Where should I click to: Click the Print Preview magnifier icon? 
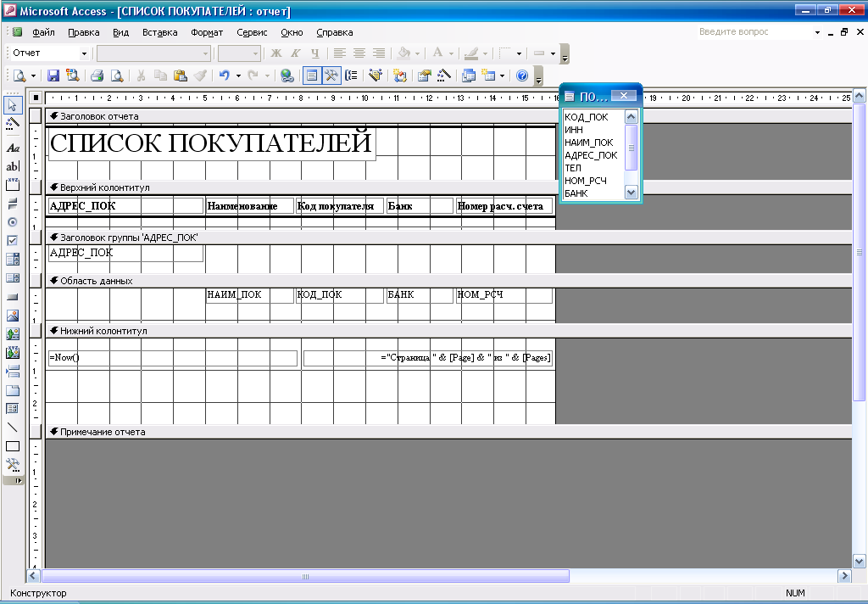(117, 75)
